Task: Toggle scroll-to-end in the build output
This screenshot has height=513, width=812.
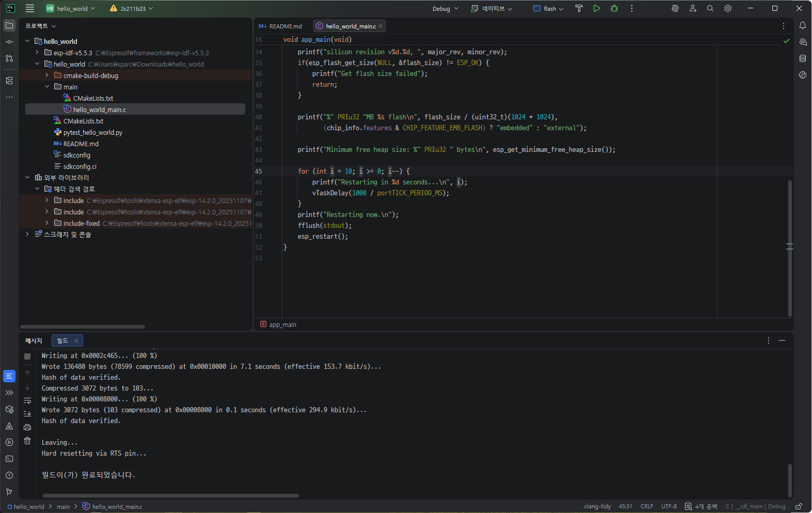Action: click(x=27, y=414)
